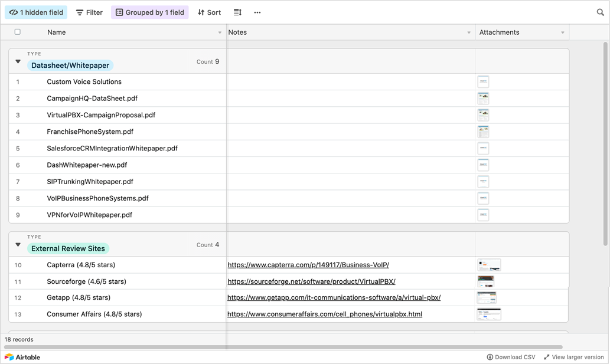Open the Filter options
The height and width of the screenshot is (364, 610).
(x=90, y=12)
